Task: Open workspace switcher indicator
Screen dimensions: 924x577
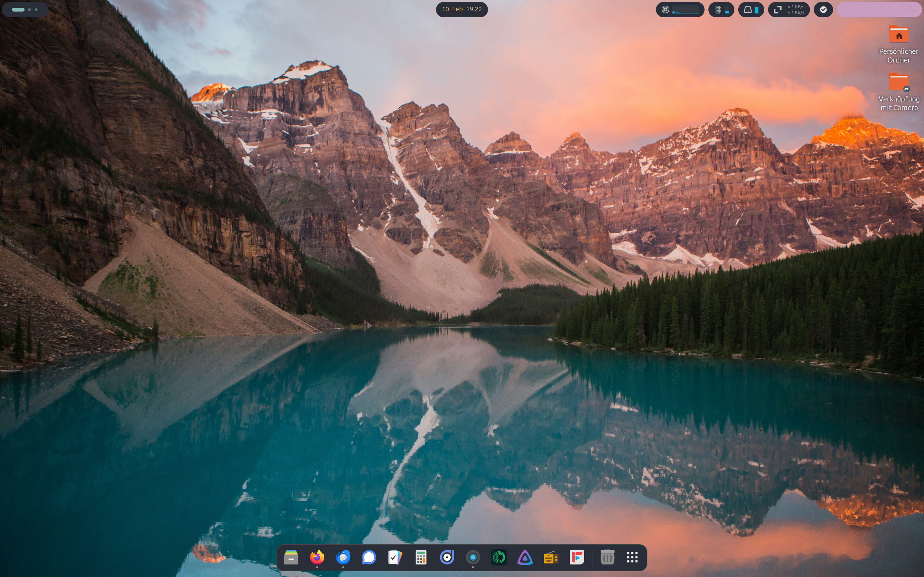Action: [x=25, y=10]
